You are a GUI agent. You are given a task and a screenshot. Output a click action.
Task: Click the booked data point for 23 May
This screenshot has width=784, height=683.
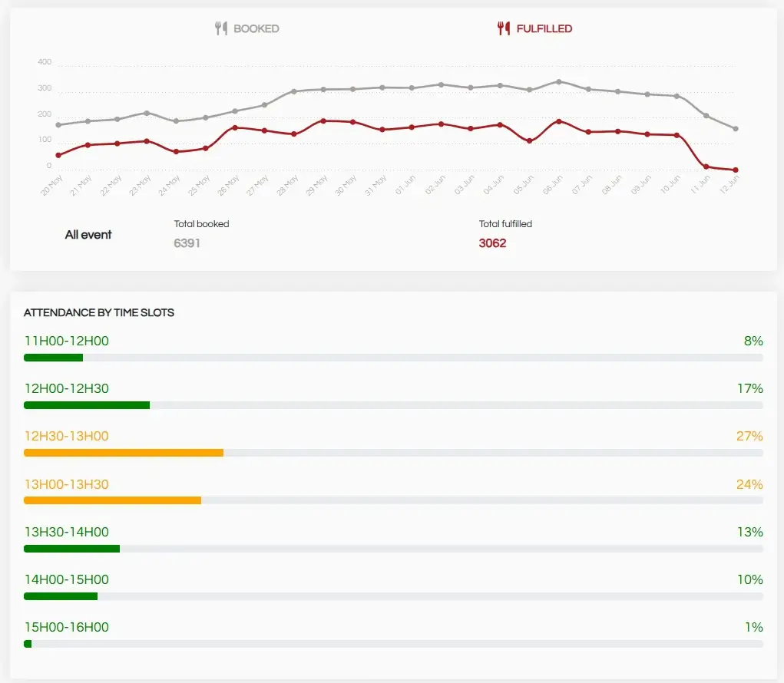coord(147,113)
